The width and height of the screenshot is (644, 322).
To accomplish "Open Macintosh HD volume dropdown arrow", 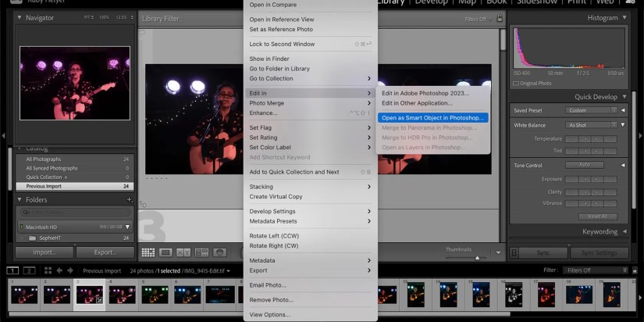I will pos(127,227).
